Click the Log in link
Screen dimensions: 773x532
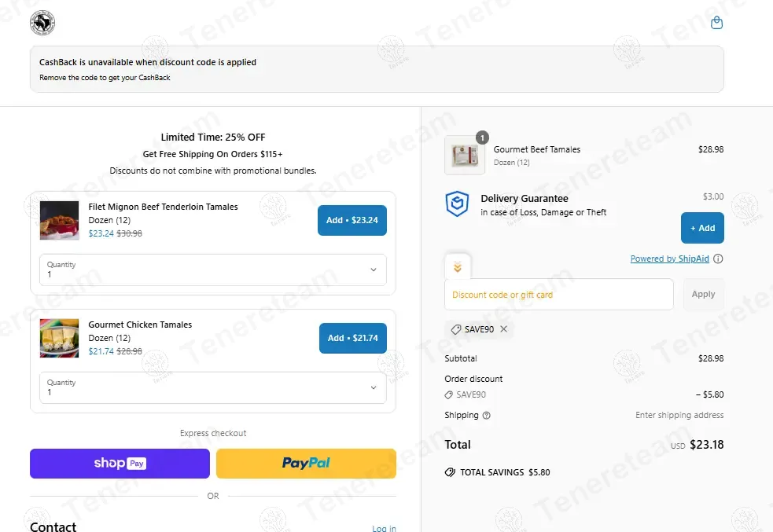(x=384, y=528)
